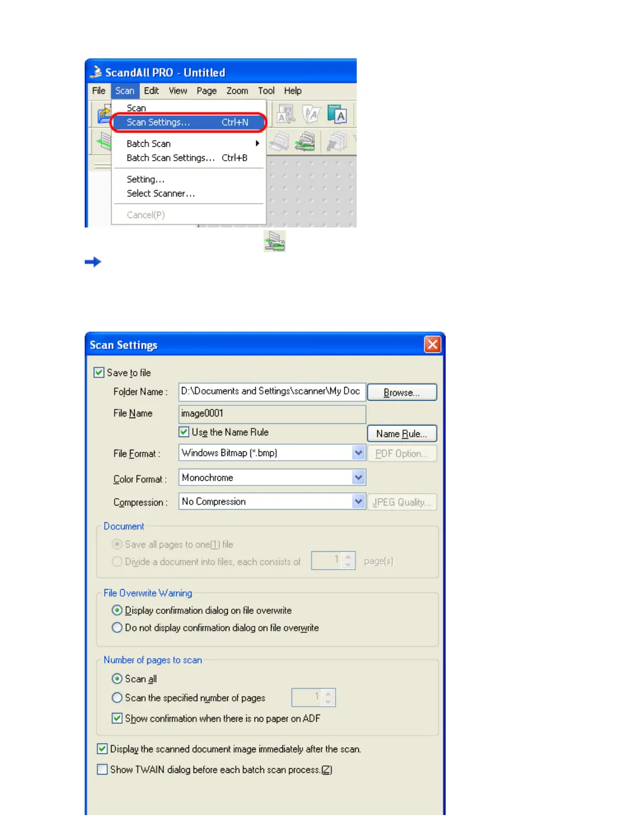Select Do not display confirmation dialog option

(117, 628)
